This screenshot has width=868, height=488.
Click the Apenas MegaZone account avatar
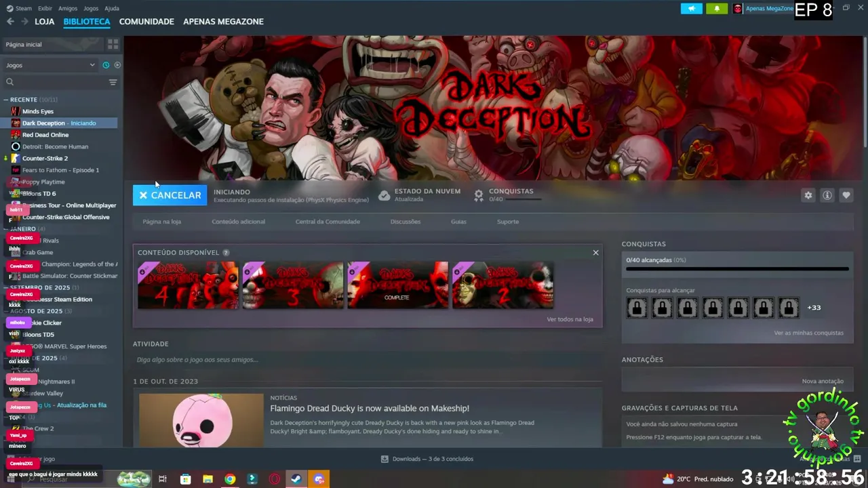tap(738, 8)
